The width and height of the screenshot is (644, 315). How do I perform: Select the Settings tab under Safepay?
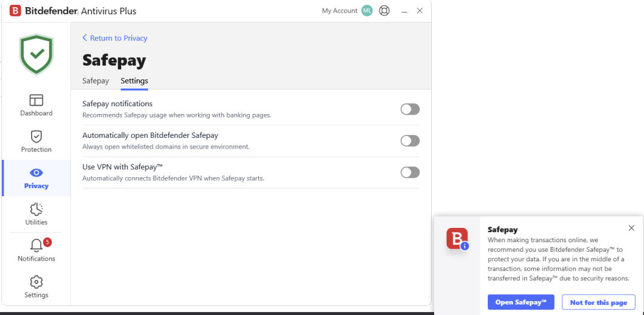point(134,81)
